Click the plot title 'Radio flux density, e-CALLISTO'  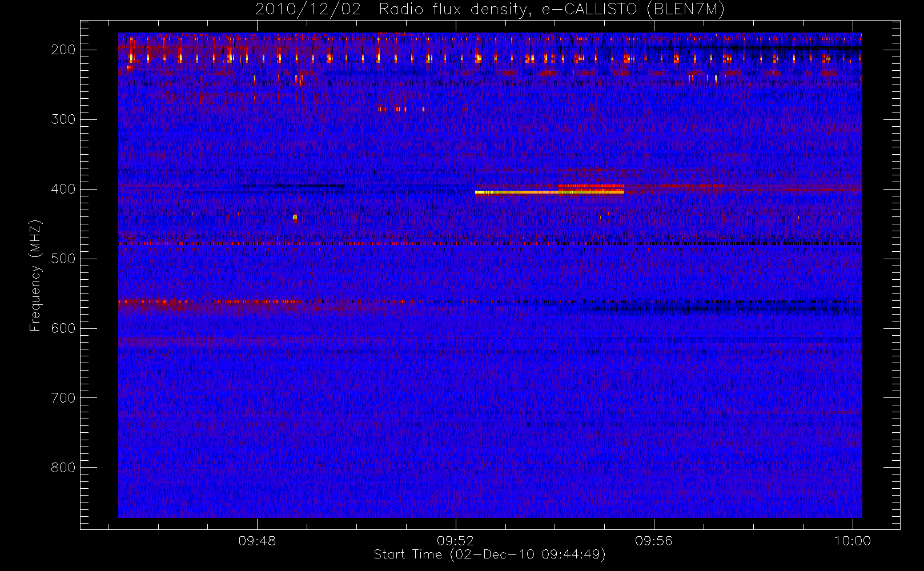pyautogui.click(x=507, y=10)
